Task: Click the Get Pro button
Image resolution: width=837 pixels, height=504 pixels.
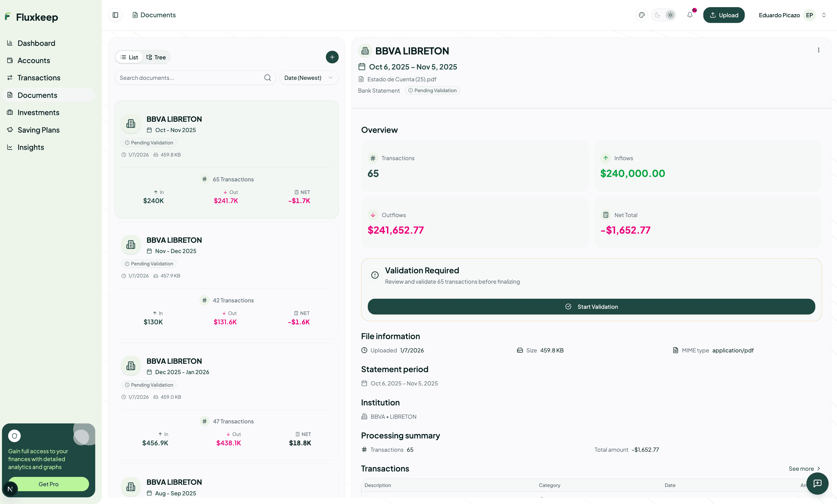Action: [x=49, y=484]
